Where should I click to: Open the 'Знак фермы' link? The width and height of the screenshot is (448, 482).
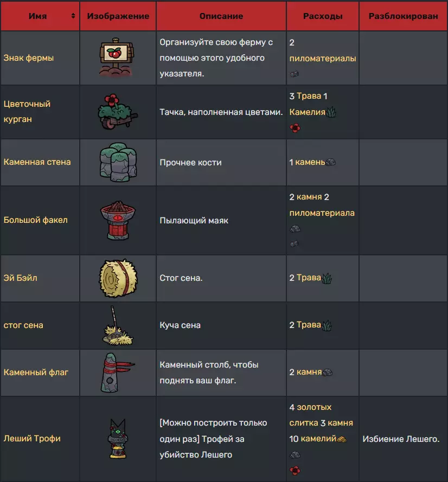pos(29,57)
